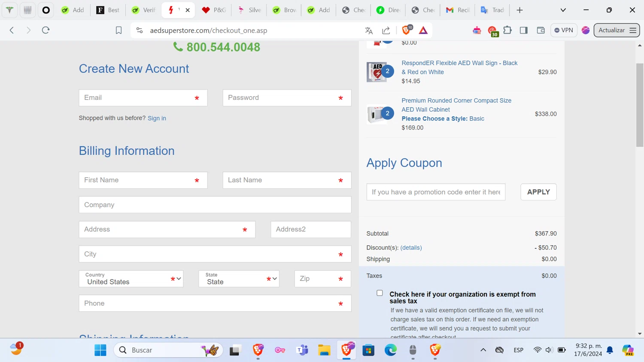
Task: Open the Brave Wallet icon
Action: (x=541, y=30)
